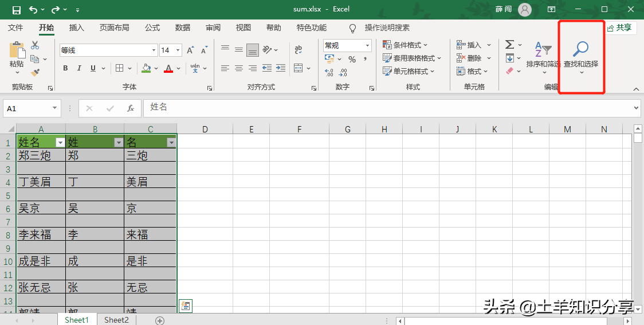Switch to 视图 ribbon tab

(243, 28)
